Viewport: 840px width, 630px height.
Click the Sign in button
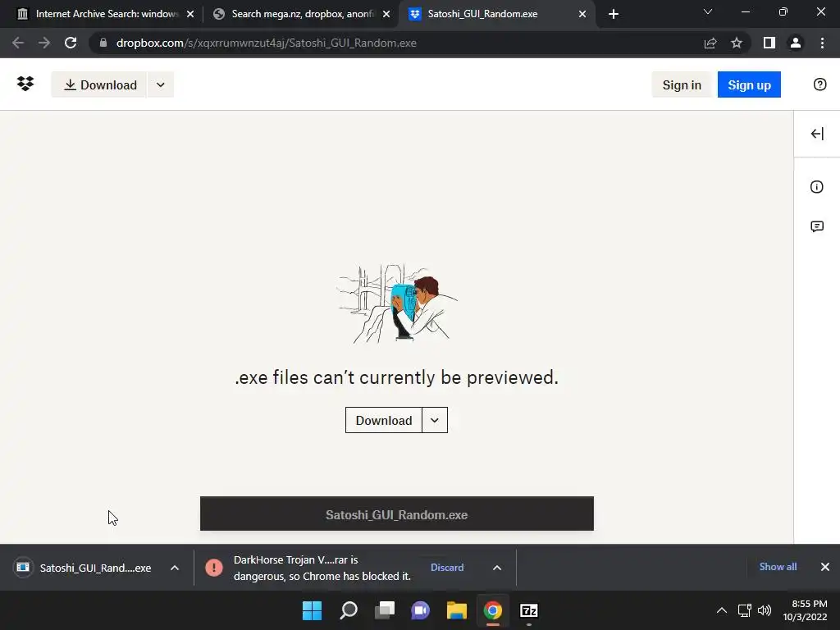pyautogui.click(x=682, y=84)
